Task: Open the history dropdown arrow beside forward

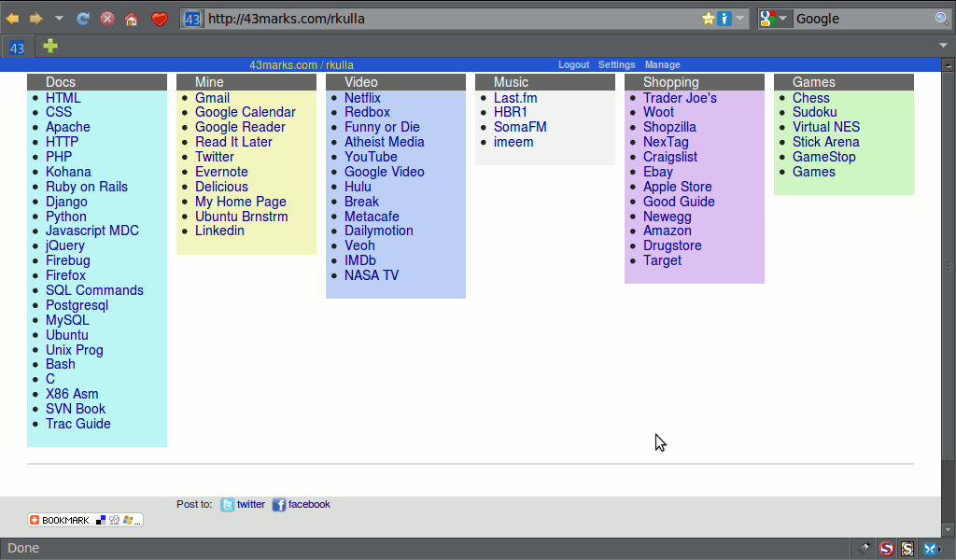Action: 59,19
